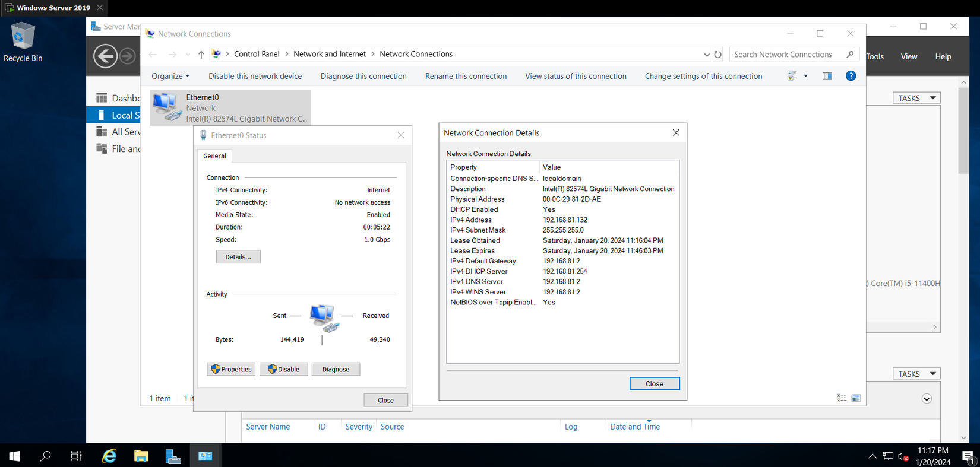
Task: Open the lower TASKS dropdown in Server Manager
Action: coord(916,374)
